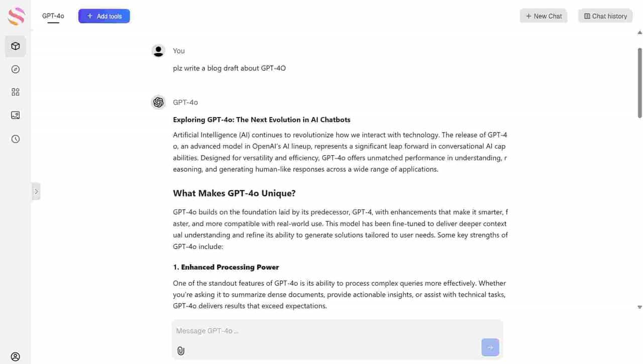Open the apps grid icon
This screenshot has width=643, height=364.
[16, 92]
